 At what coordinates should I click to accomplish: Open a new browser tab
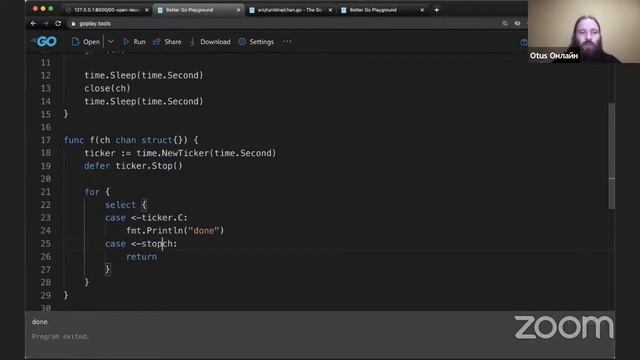436,10
